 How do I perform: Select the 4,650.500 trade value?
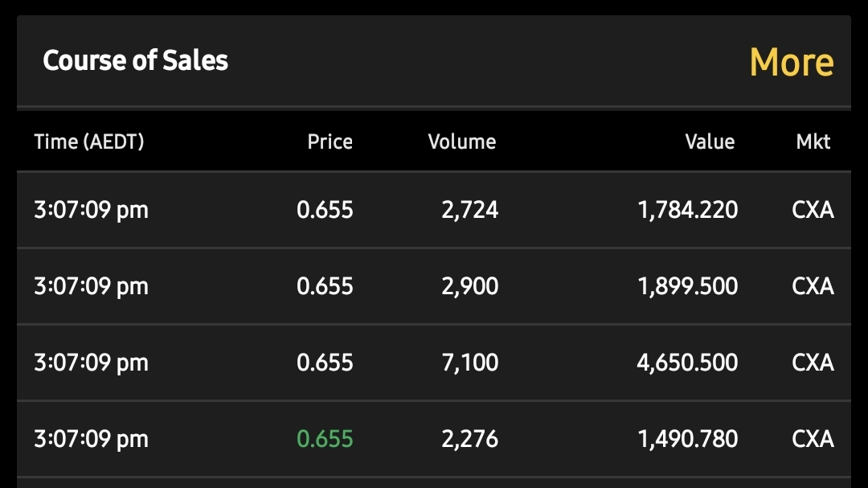(x=687, y=363)
